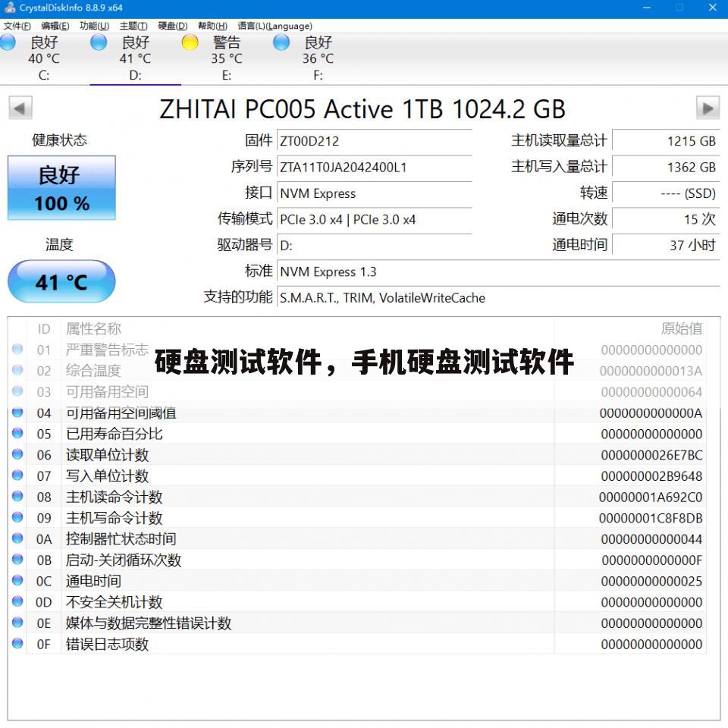The image size is (728, 728).
Task: Click status dot for attribute 08
Action: click(x=17, y=496)
